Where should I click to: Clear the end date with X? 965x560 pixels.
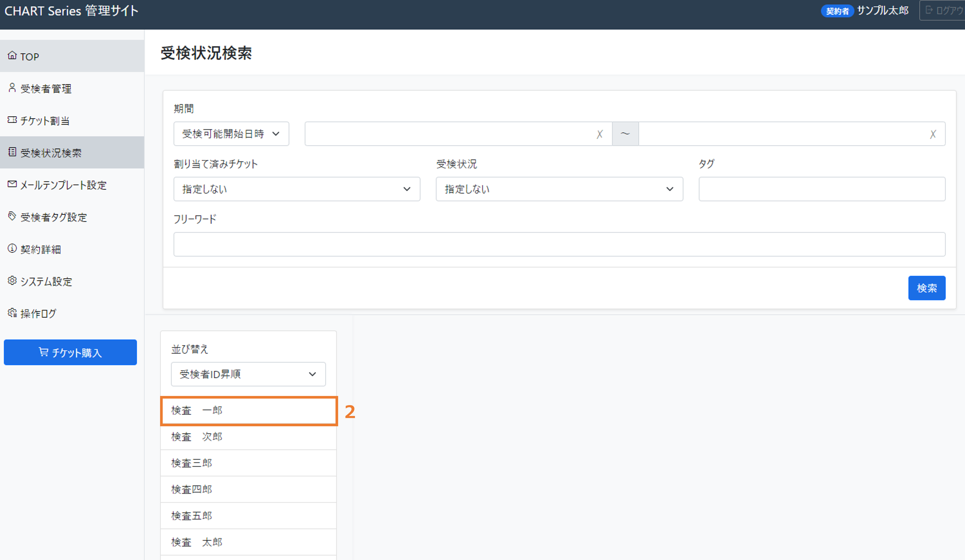click(933, 134)
